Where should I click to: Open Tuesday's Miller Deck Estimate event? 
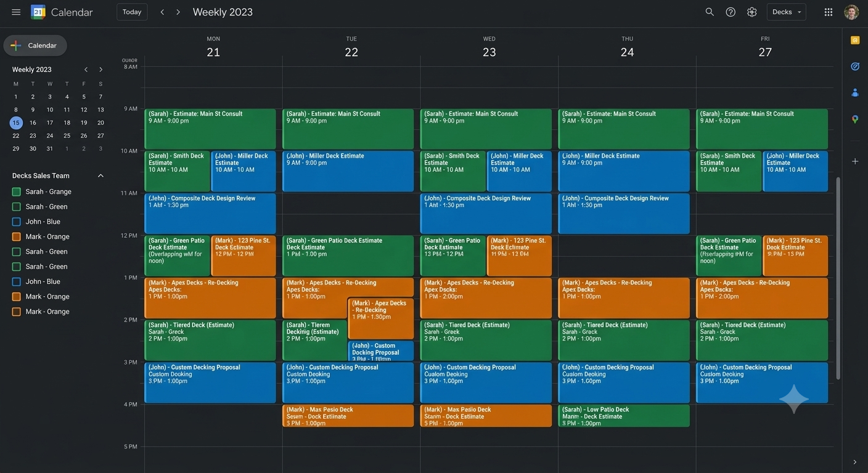[x=348, y=171]
